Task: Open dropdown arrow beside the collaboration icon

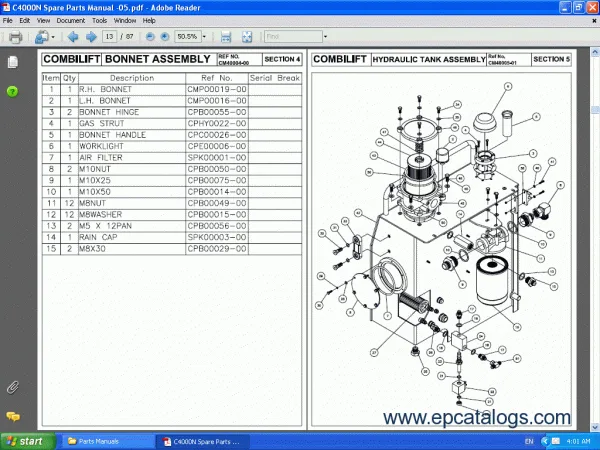Action: click(53, 37)
